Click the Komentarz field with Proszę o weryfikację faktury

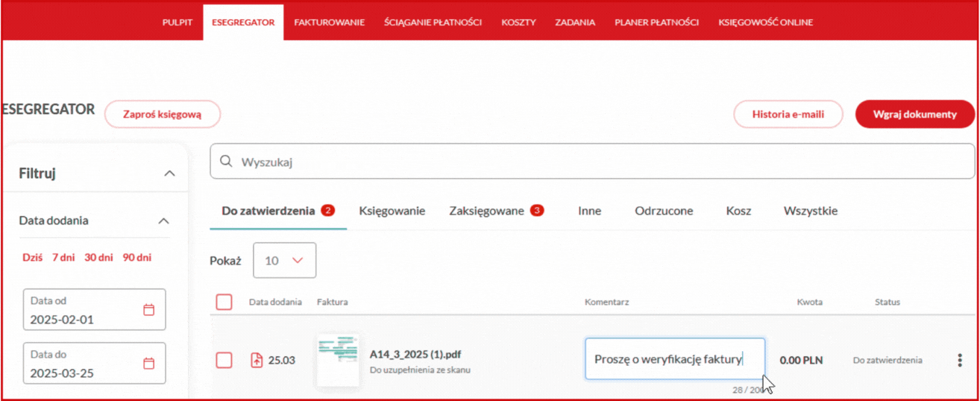point(675,359)
